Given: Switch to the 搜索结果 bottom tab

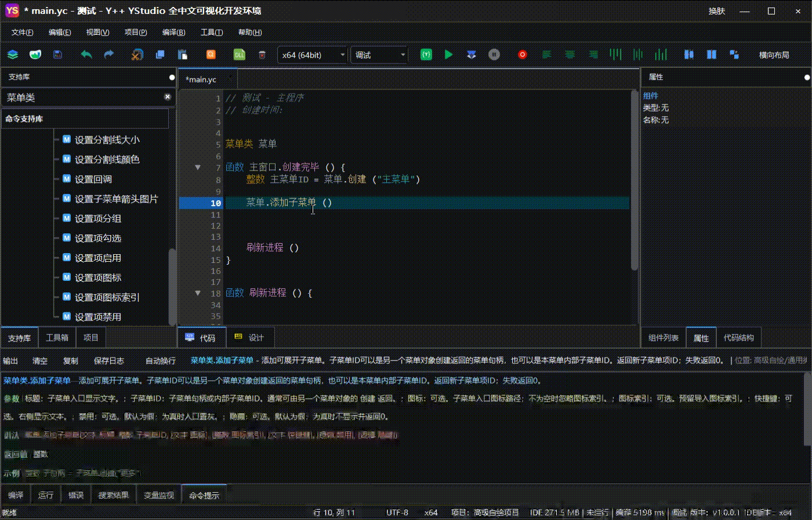Looking at the screenshot, I should 114,495.
